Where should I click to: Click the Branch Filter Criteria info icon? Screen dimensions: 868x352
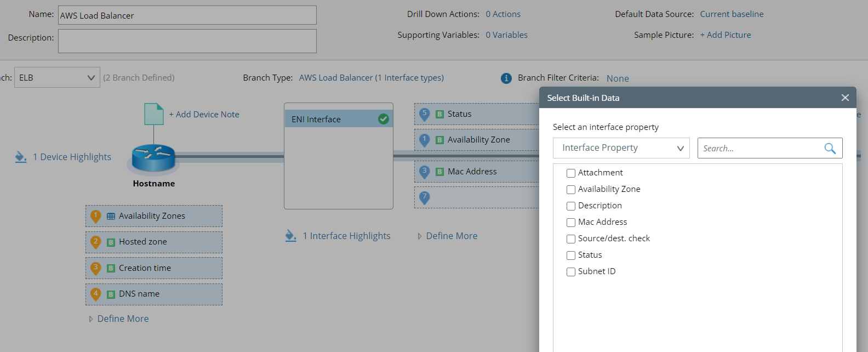click(506, 78)
